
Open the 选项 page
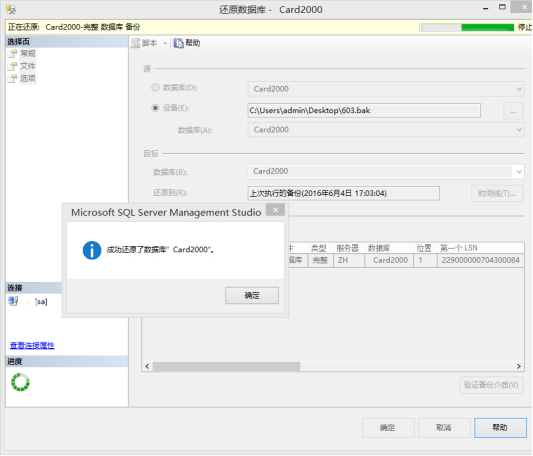point(28,79)
